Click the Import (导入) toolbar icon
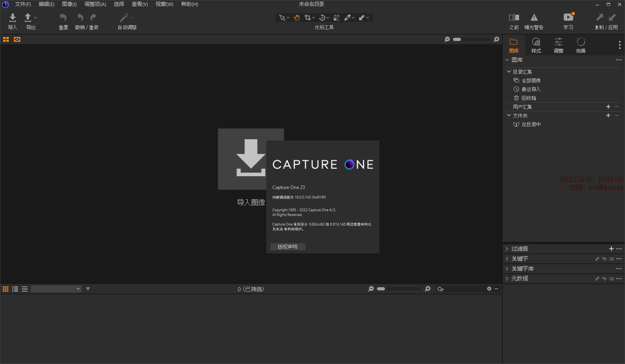This screenshot has height=364, width=625. tap(13, 18)
